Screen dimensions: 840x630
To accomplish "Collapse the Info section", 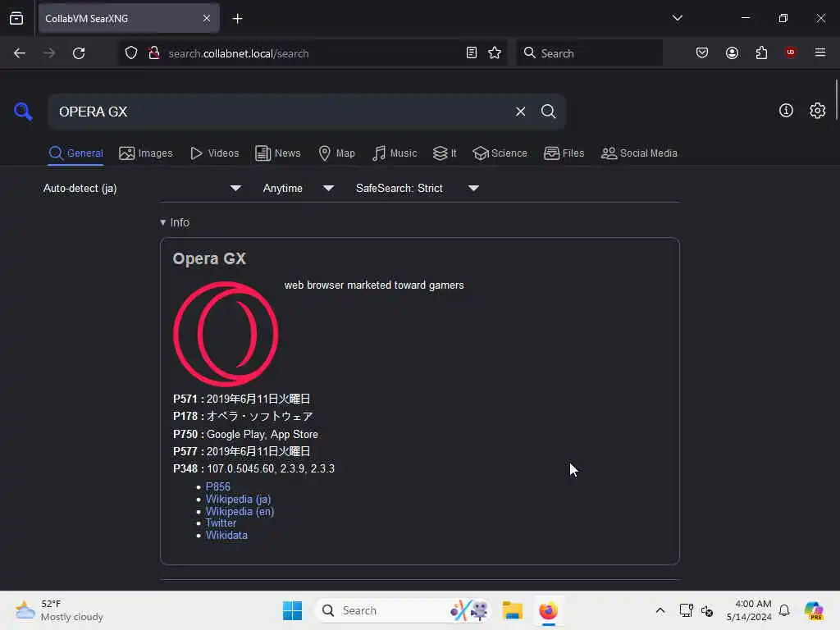I will pos(175,222).
